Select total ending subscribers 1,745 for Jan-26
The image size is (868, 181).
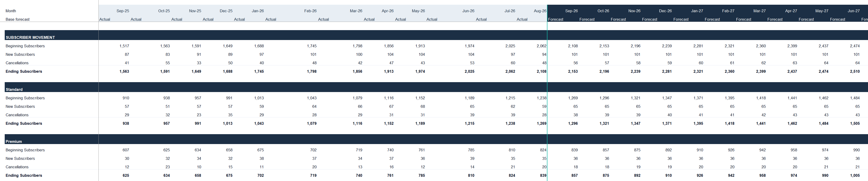[x=259, y=71]
